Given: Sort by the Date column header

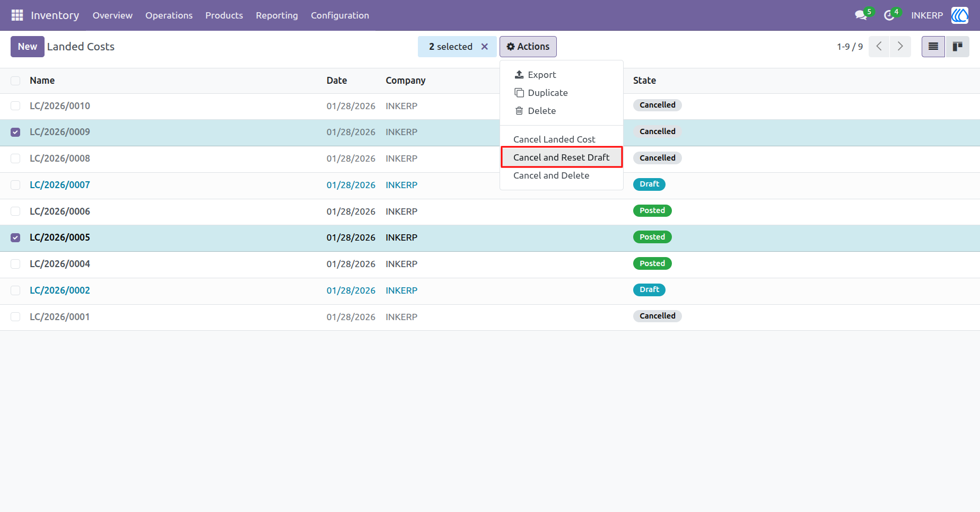Looking at the screenshot, I should tap(337, 81).
